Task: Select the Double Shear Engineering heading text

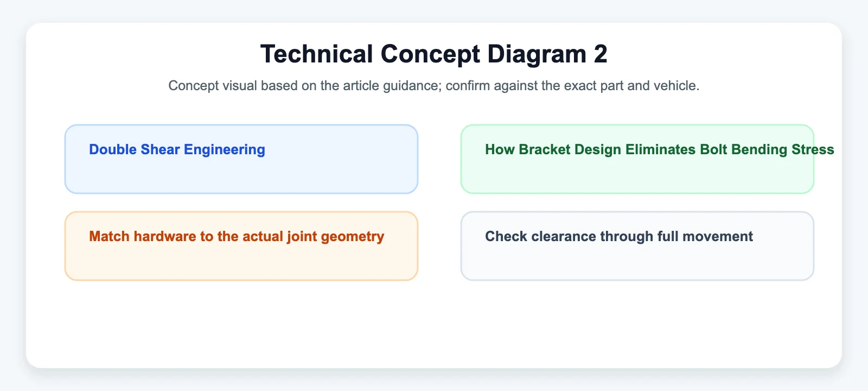Action: tap(177, 149)
